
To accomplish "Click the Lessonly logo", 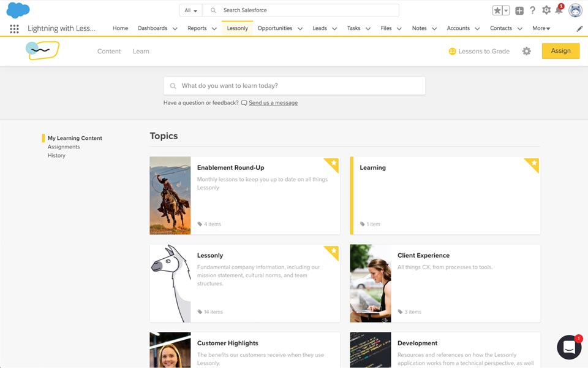I will pos(42,50).
